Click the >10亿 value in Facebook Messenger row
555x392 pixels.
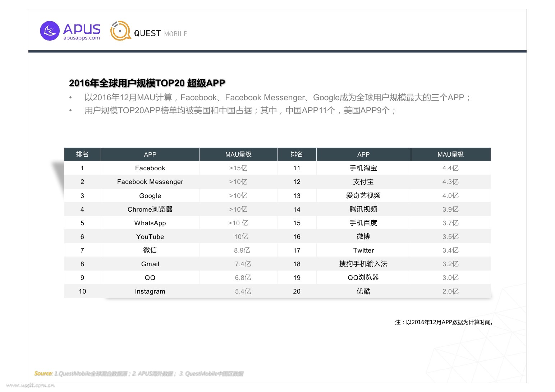point(238,182)
